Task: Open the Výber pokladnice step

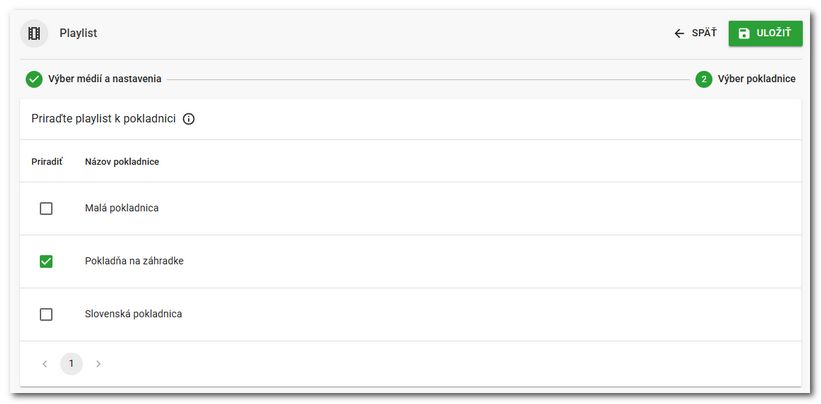Action: click(x=756, y=79)
